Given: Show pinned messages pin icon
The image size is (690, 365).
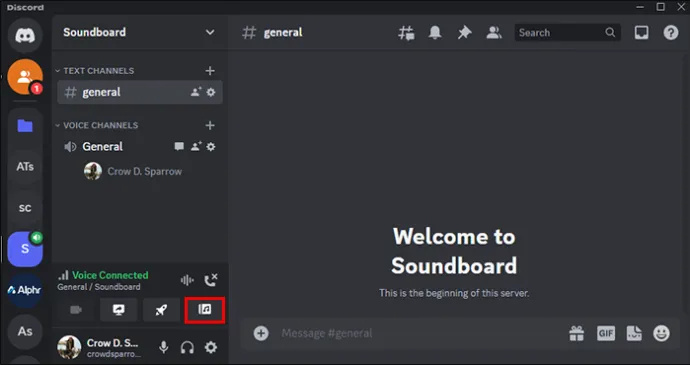Looking at the screenshot, I should (464, 33).
